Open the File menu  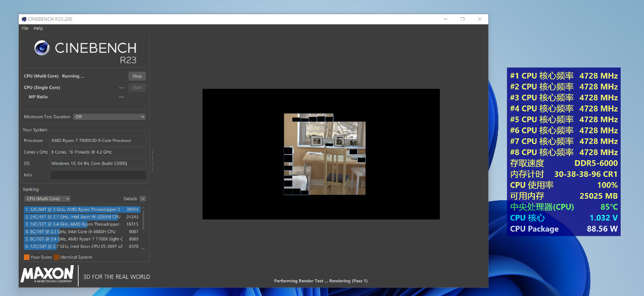tap(25, 28)
